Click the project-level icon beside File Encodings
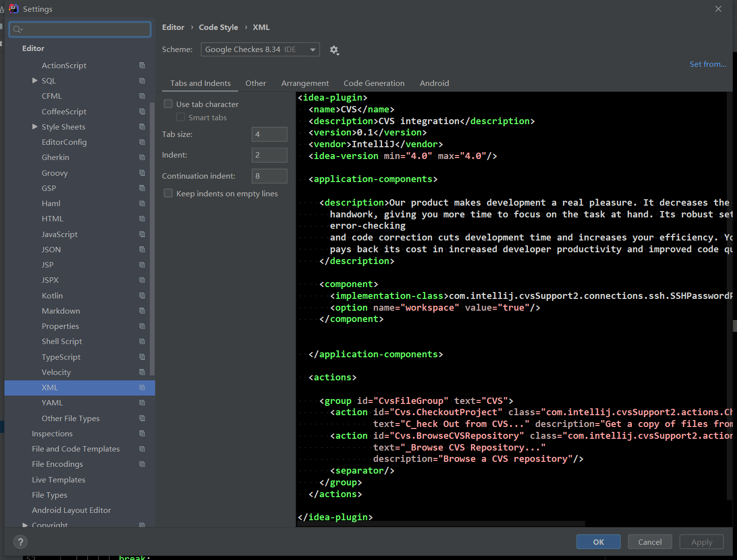Image resolution: width=737 pixels, height=560 pixels. [142, 464]
